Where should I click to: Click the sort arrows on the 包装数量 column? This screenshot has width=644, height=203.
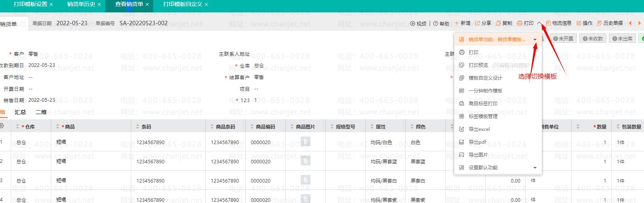(x=618, y=127)
